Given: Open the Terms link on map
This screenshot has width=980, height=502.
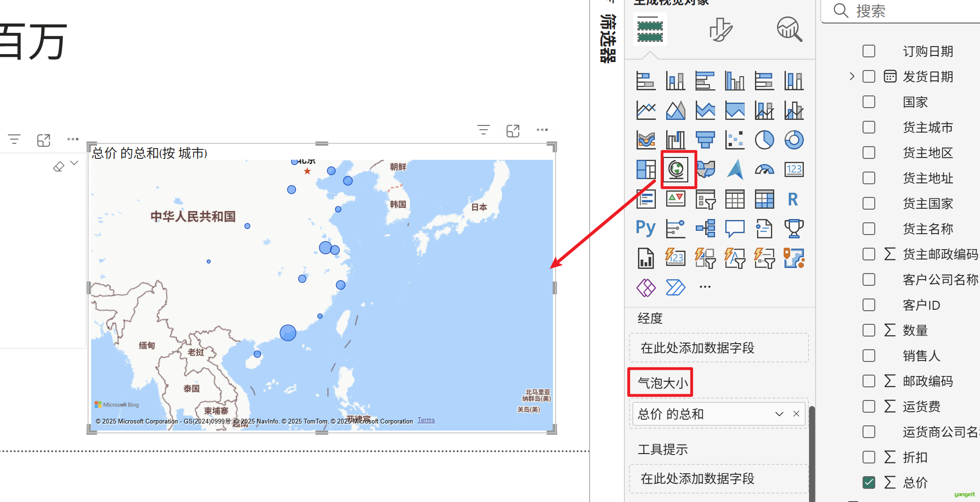Looking at the screenshot, I should (x=426, y=420).
